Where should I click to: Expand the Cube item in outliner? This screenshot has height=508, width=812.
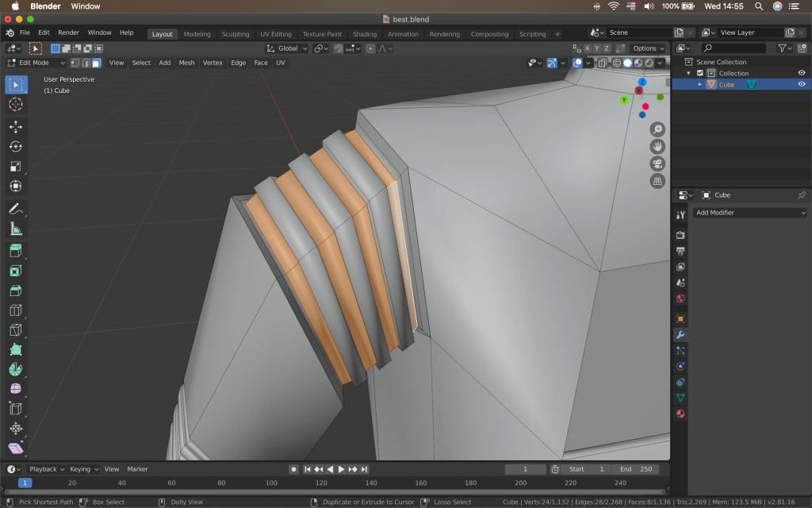tap(699, 84)
